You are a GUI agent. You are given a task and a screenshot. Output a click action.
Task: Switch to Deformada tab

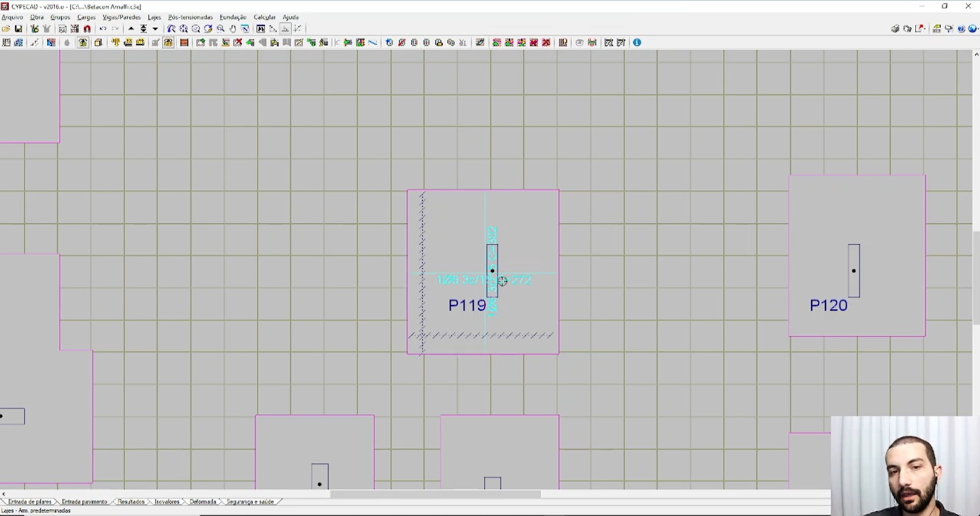pos(203,502)
